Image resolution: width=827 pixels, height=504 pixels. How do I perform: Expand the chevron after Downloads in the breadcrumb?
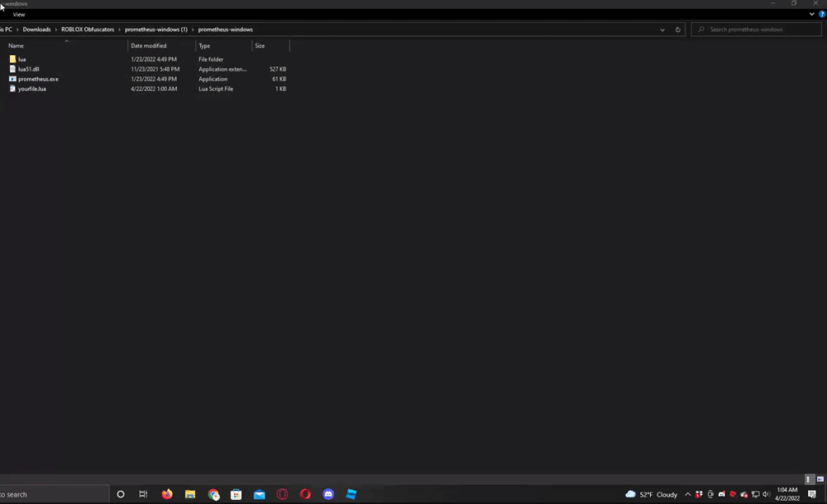[56, 30]
